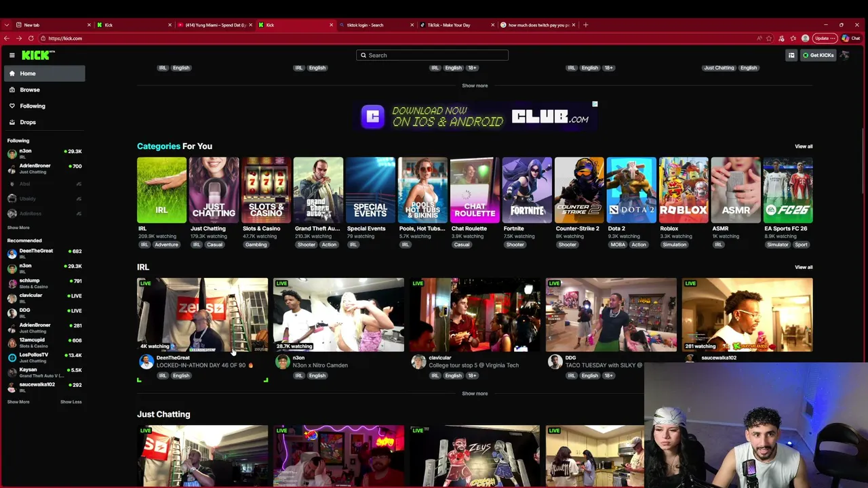Open the N3on x Nitro Camden stream thumbnail
This screenshot has width=868, height=488.
338,314
